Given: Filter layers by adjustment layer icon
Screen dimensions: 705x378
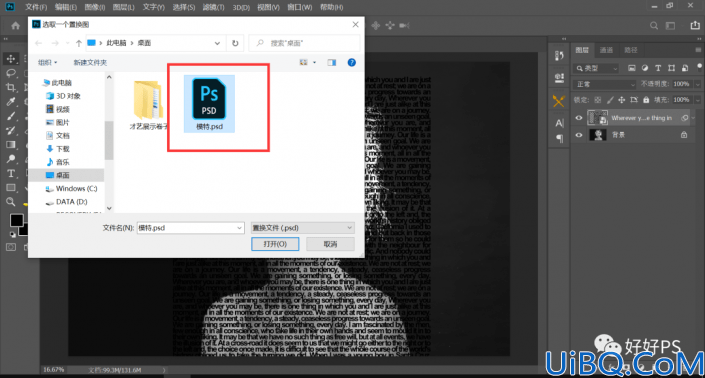Looking at the screenshot, I should 645,68.
